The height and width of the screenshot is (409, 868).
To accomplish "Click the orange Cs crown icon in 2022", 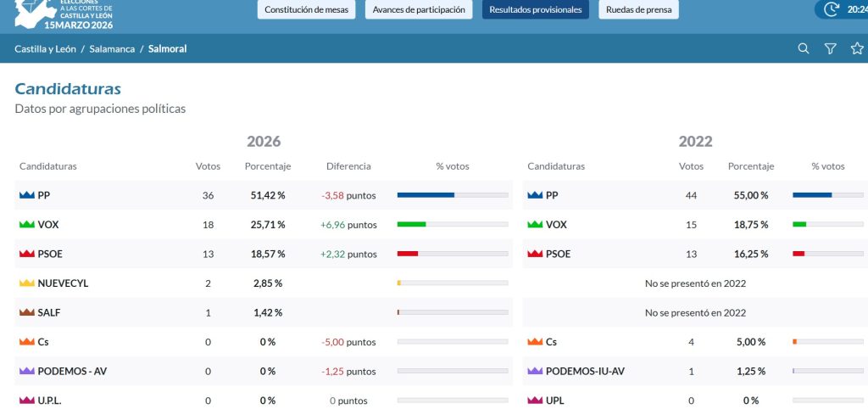I will coord(535,342).
